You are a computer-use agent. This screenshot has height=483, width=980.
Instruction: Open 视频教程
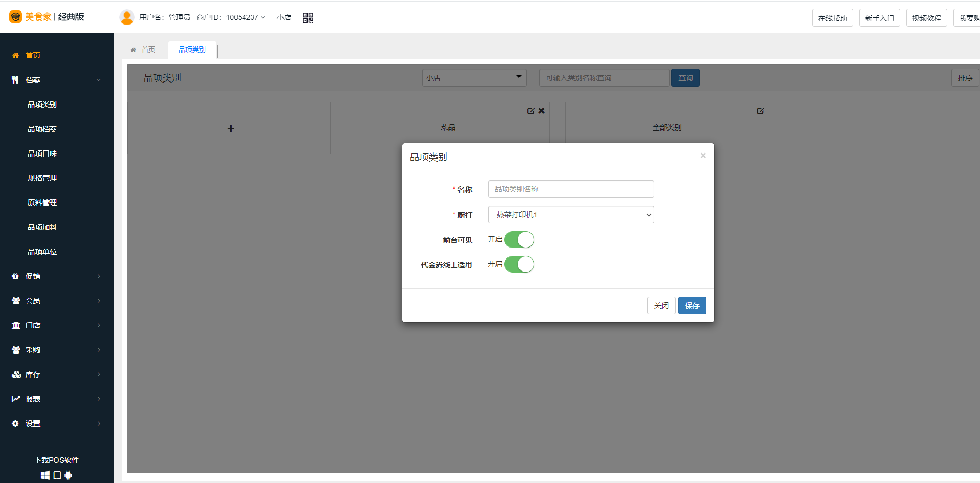click(x=927, y=18)
